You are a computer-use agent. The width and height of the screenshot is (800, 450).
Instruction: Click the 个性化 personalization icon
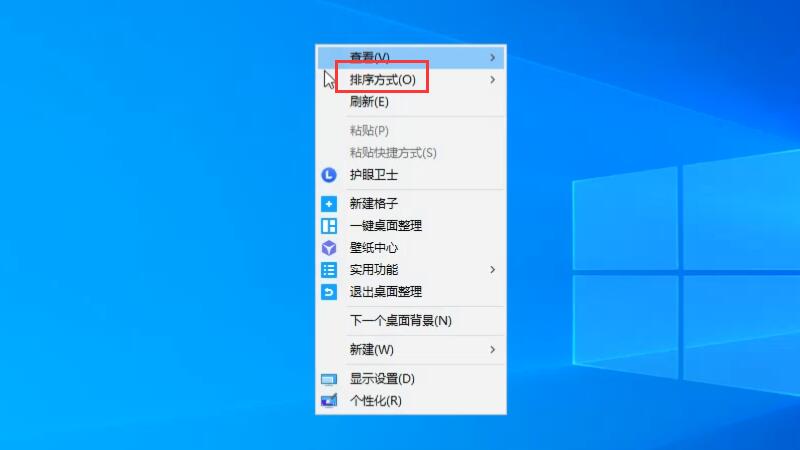pyautogui.click(x=329, y=401)
